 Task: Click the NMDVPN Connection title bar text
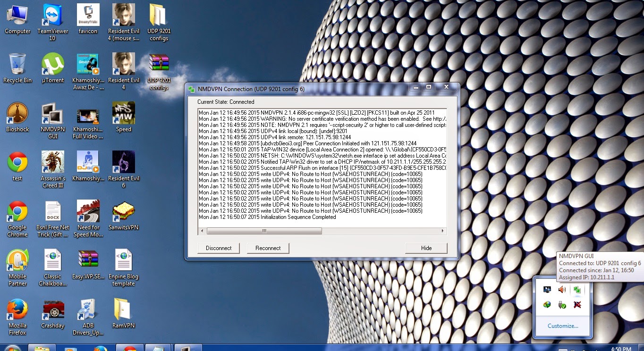pos(251,89)
